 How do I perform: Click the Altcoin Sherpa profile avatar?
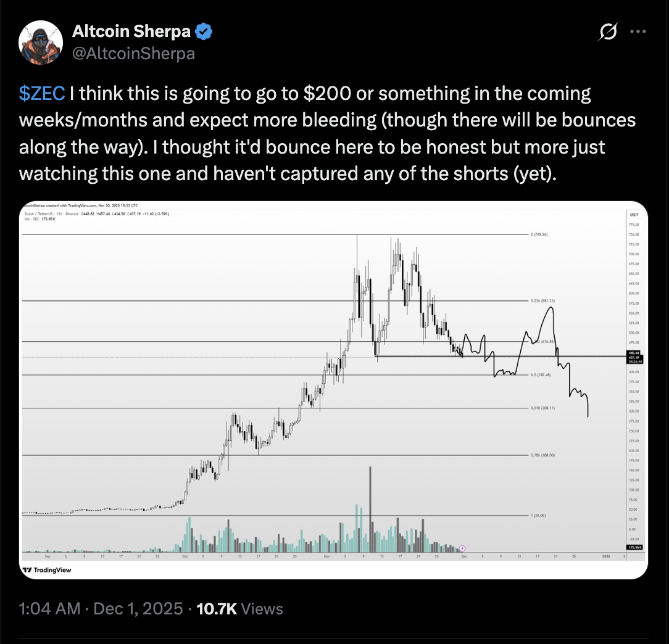coord(41,41)
